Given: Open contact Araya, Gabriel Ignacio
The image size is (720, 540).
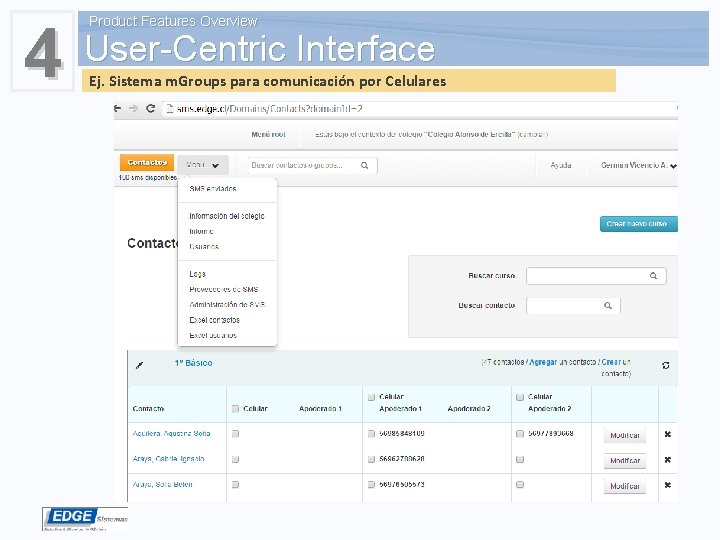Looking at the screenshot, I should click(x=168, y=459).
